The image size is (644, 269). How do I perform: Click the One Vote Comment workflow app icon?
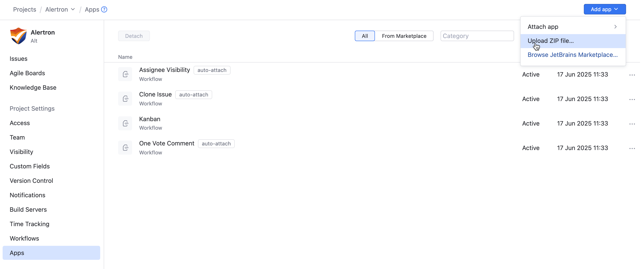pos(125,147)
